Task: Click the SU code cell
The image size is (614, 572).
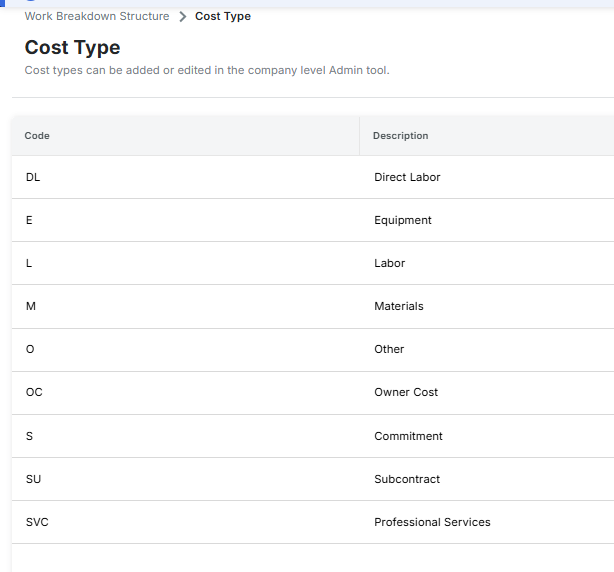Action: [33, 479]
